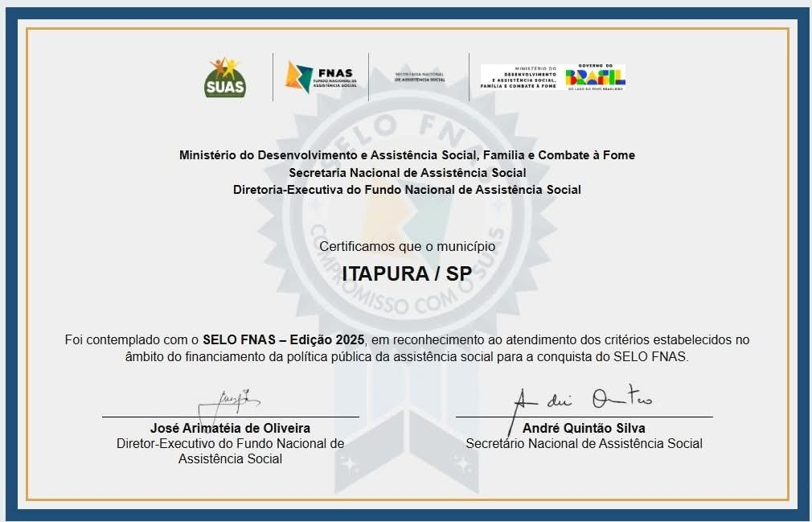The image size is (812, 522).
Task: Click the 'Certificamos que o município' text
Action: [407, 246]
